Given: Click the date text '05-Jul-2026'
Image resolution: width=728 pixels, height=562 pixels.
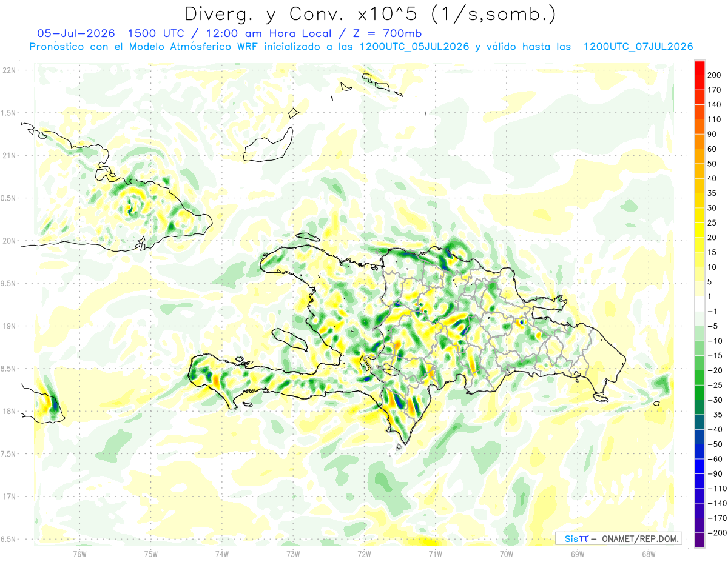Looking at the screenshot, I should (76, 33).
